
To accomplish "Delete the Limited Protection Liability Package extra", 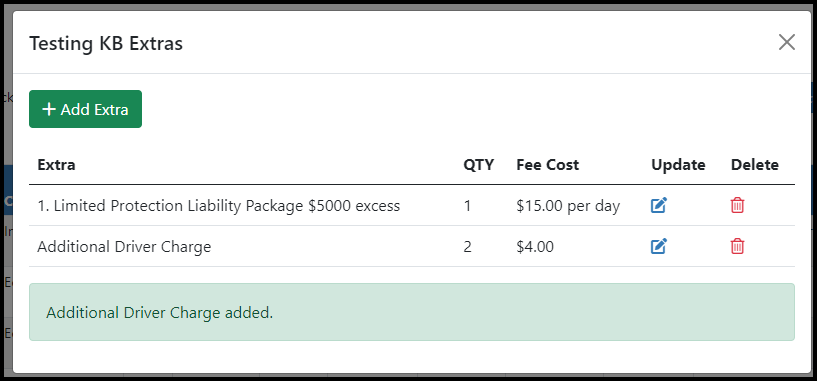I will click(737, 206).
